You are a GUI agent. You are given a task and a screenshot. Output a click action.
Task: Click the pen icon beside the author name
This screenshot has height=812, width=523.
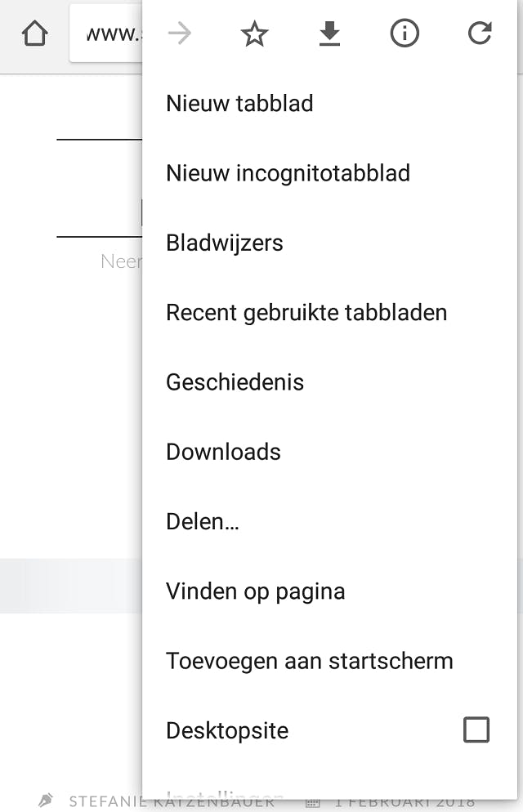47,800
